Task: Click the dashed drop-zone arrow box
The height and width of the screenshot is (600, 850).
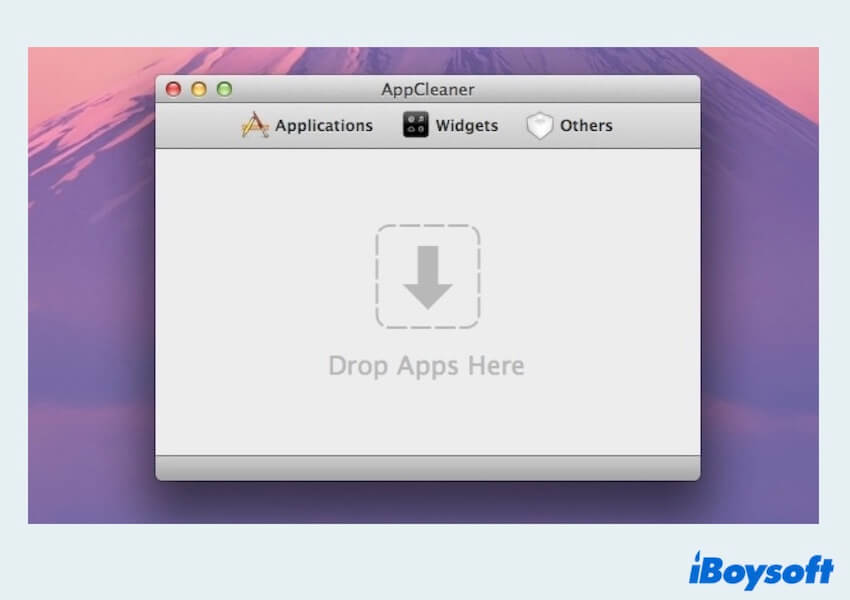Action: 428,276
